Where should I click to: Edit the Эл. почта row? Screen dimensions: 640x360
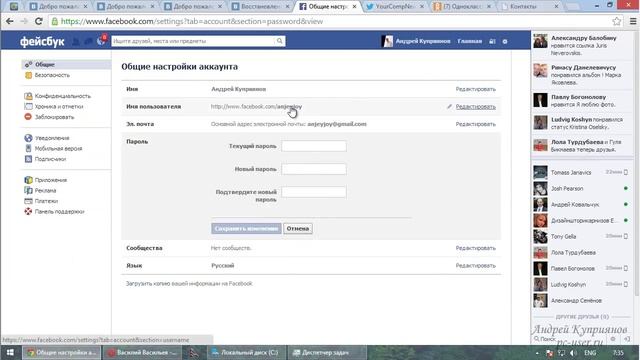point(476,124)
